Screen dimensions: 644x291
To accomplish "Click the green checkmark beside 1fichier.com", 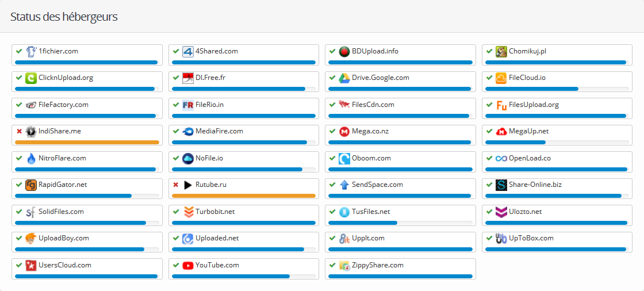I will click(19, 51).
